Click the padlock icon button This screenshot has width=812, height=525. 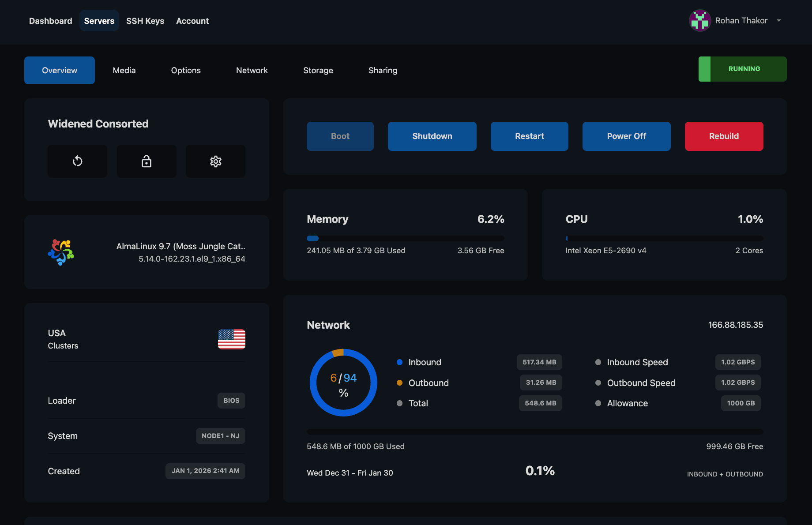(147, 161)
